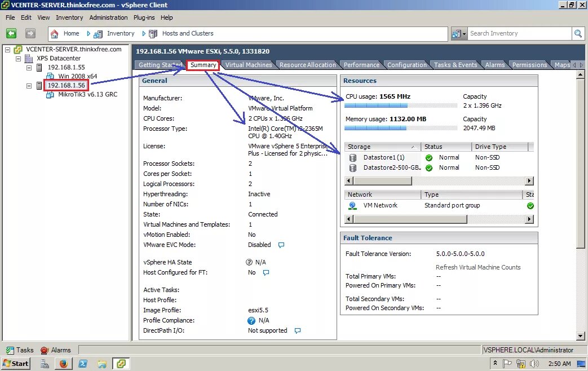Switch to the Configuration tab

(x=407, y=65)
